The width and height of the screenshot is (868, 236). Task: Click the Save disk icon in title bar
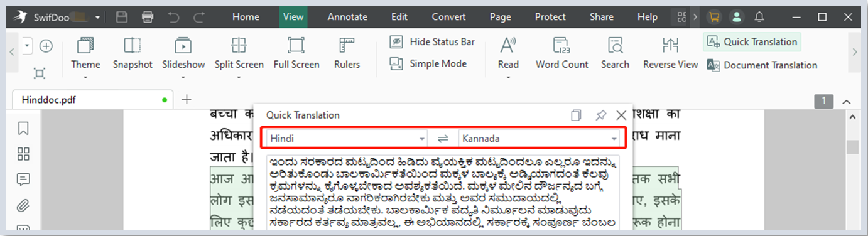122,17
